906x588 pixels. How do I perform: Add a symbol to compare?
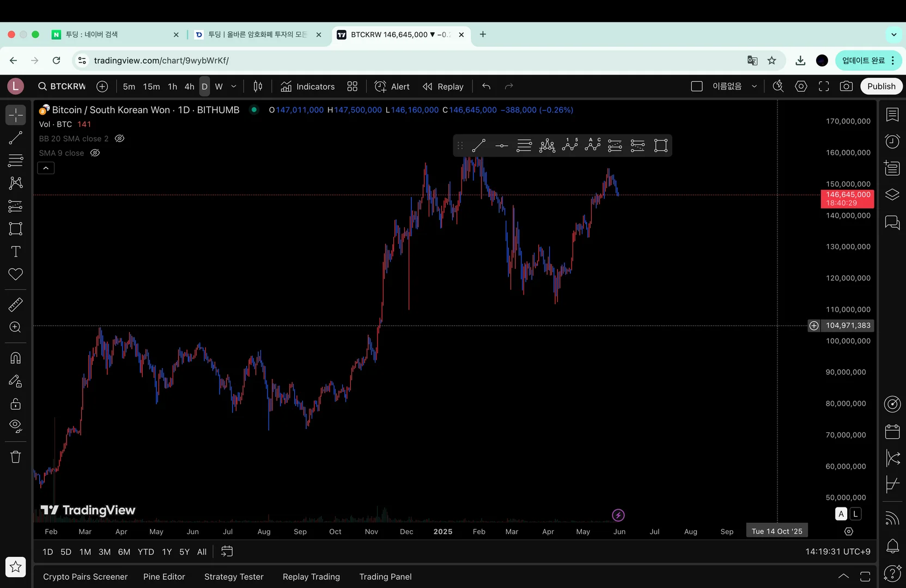pyautogui.click(x=102, y=87)
